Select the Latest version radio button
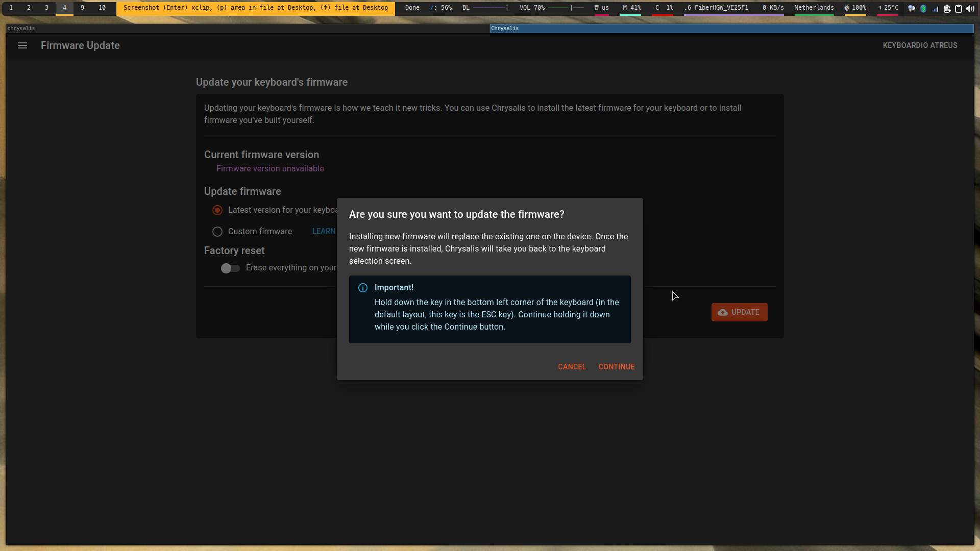This screenshot has height=551, width=980. tap(217, 210)
